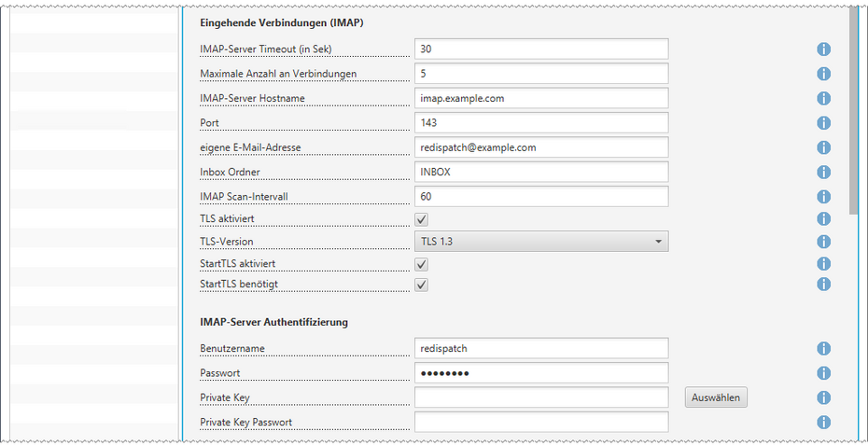Click the vertical scrollbar thumb

coord(854,111)
